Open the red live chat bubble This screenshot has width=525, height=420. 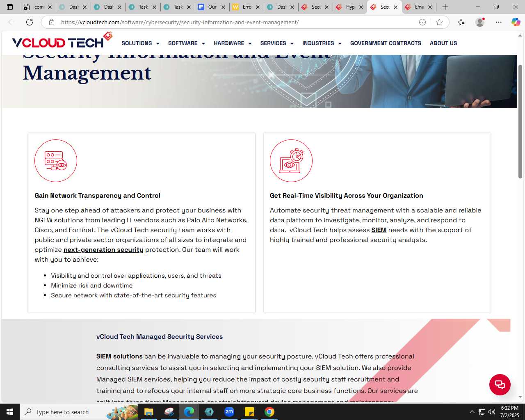(x=500, y=385)
